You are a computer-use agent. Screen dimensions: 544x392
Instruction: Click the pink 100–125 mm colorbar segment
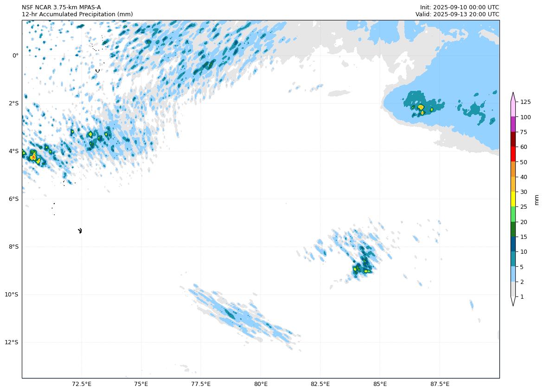click(x=513, y=109)
